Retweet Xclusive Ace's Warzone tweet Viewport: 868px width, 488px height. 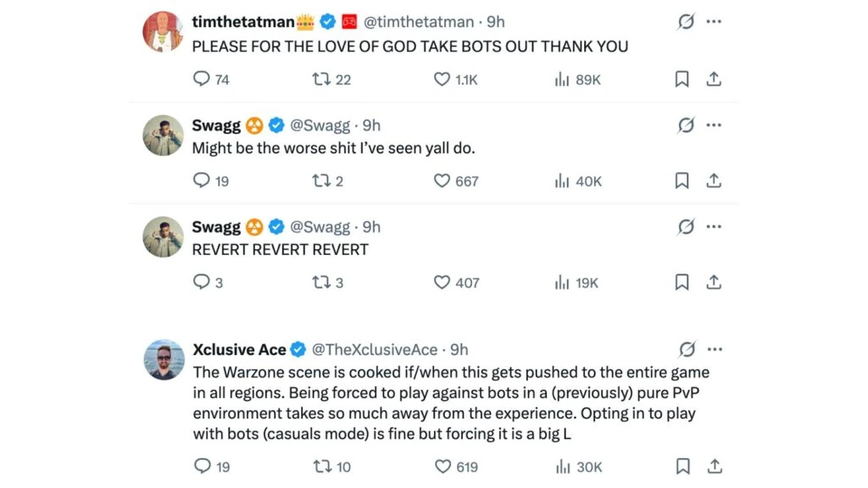[x=323, y=467]
